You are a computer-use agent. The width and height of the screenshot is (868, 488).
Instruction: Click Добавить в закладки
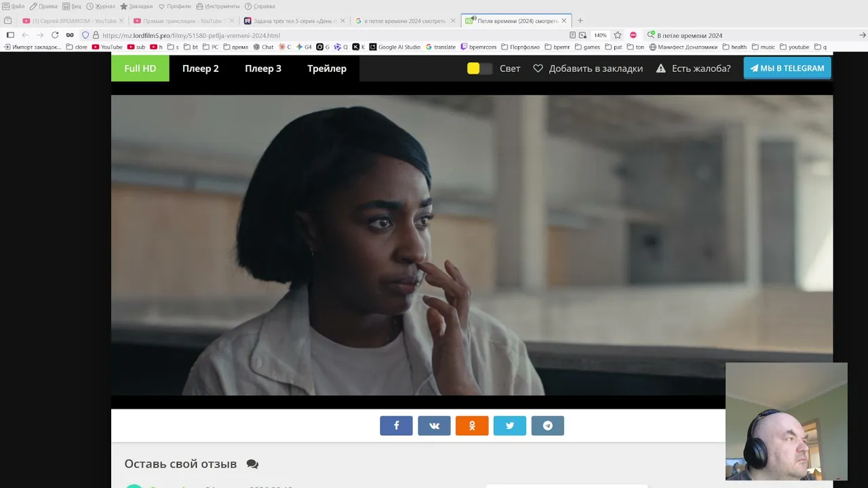tap(588, 68)
